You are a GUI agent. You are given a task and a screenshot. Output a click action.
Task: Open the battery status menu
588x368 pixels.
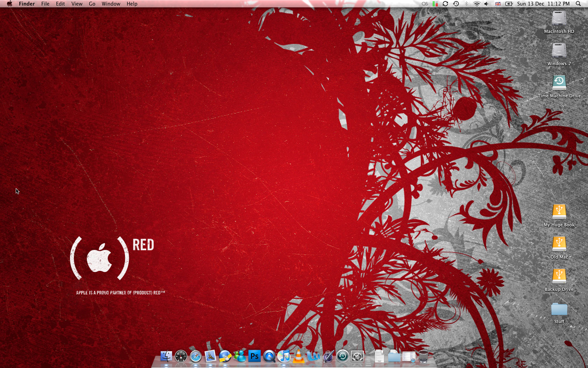tap(509, 4)
